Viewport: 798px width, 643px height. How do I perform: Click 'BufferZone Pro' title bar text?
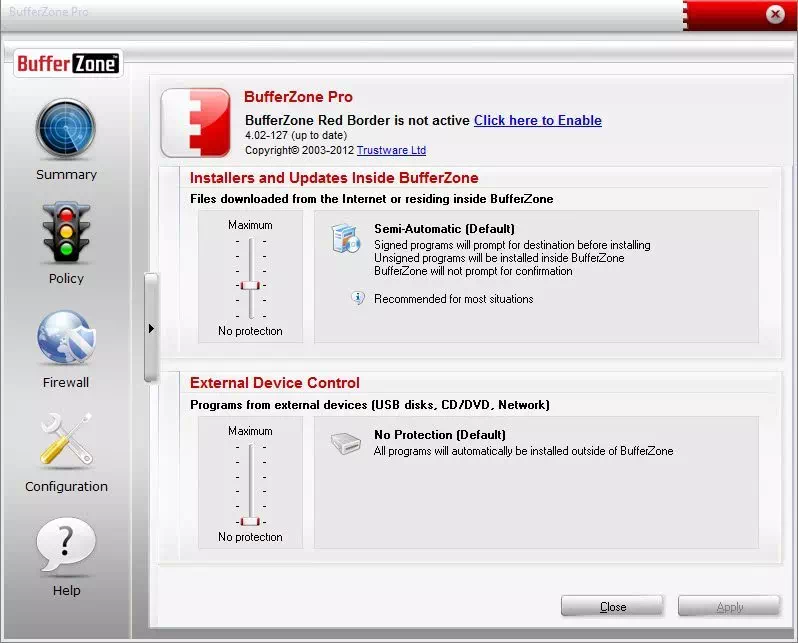pos(48,11)
